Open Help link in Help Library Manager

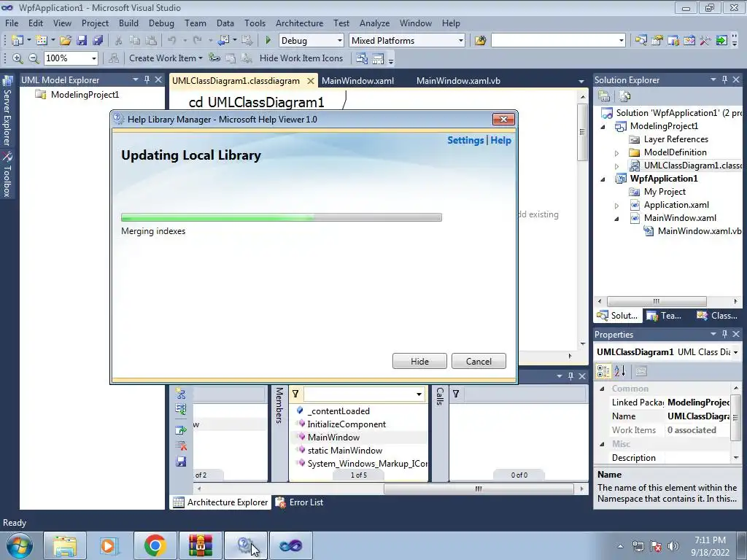point(500,140)
